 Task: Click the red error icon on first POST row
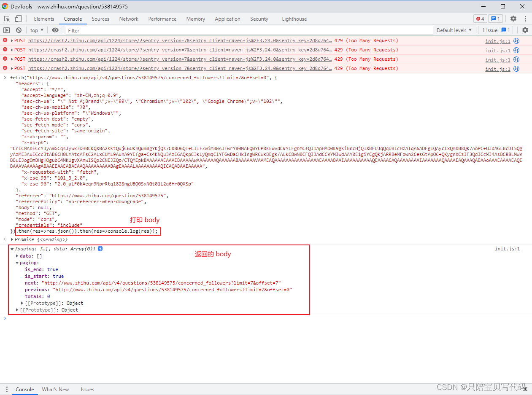5,40
